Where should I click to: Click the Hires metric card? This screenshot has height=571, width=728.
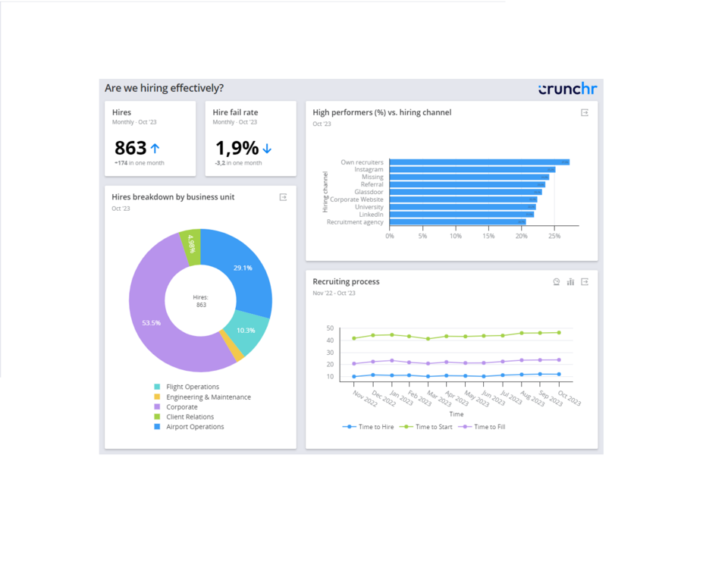point(150,138)
